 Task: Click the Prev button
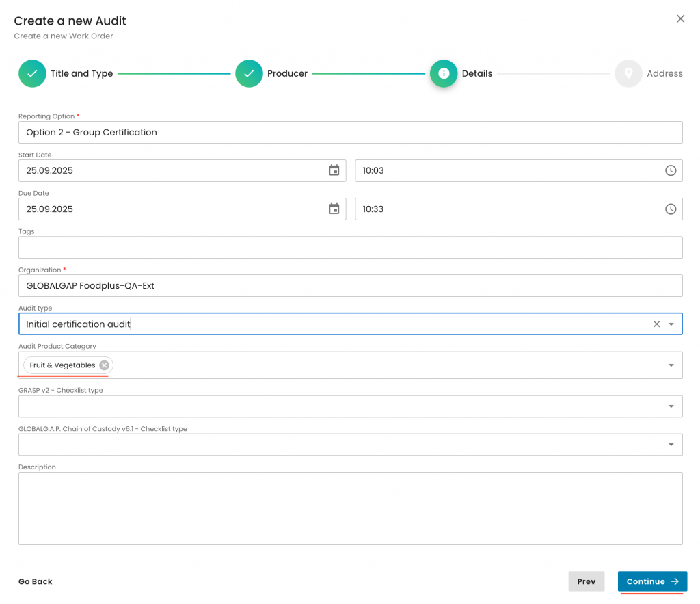586,581
